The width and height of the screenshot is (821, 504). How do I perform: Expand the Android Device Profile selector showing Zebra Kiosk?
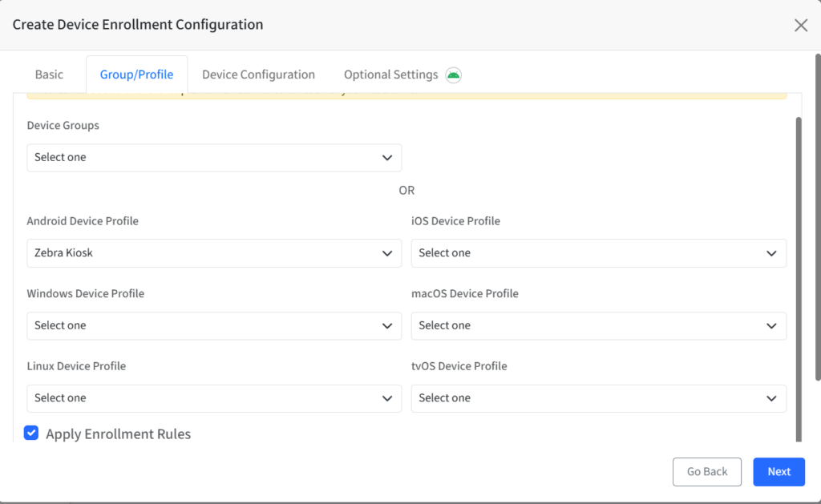coord(214,252)
